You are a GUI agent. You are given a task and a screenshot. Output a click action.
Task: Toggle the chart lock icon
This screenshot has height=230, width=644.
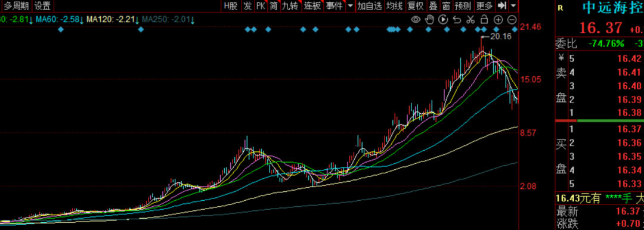484,19
